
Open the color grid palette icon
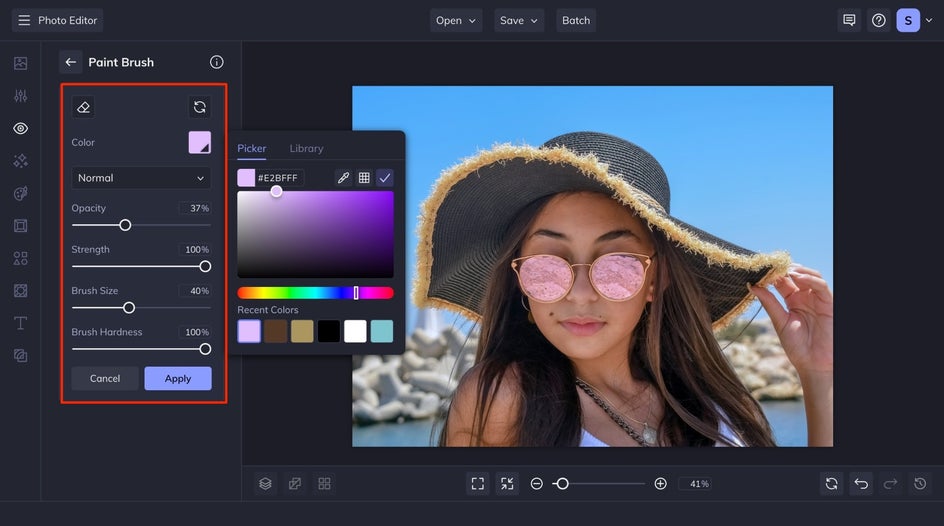[364, 178]
